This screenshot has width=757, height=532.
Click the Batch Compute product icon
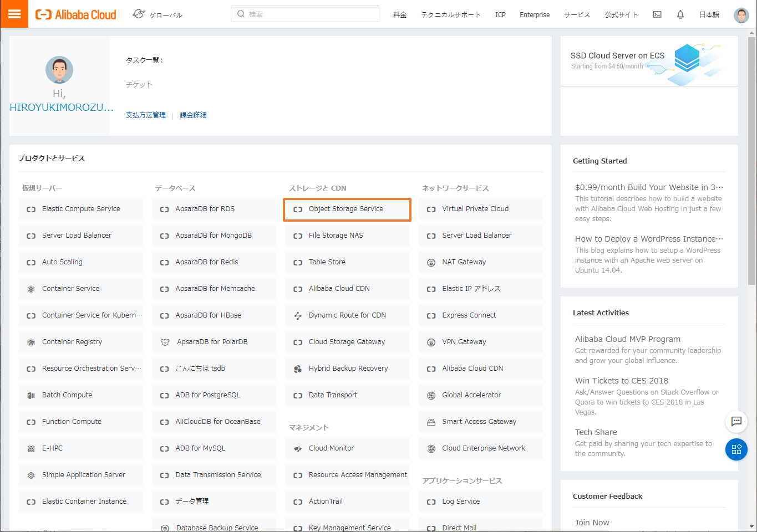31,395
